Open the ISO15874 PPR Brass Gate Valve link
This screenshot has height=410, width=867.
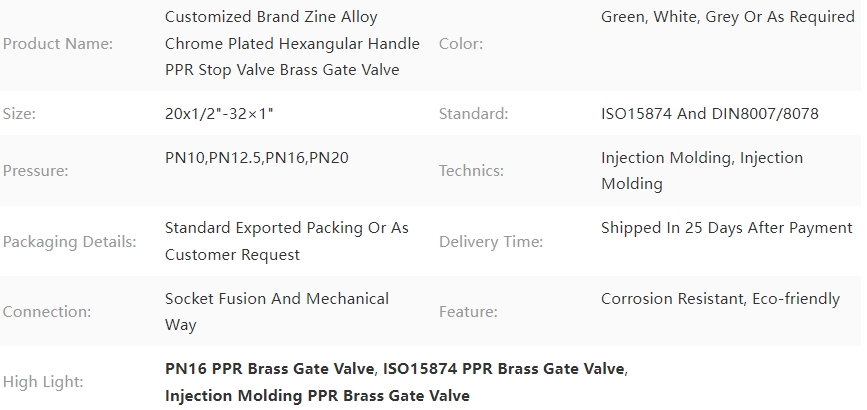(x=504, y=369)
